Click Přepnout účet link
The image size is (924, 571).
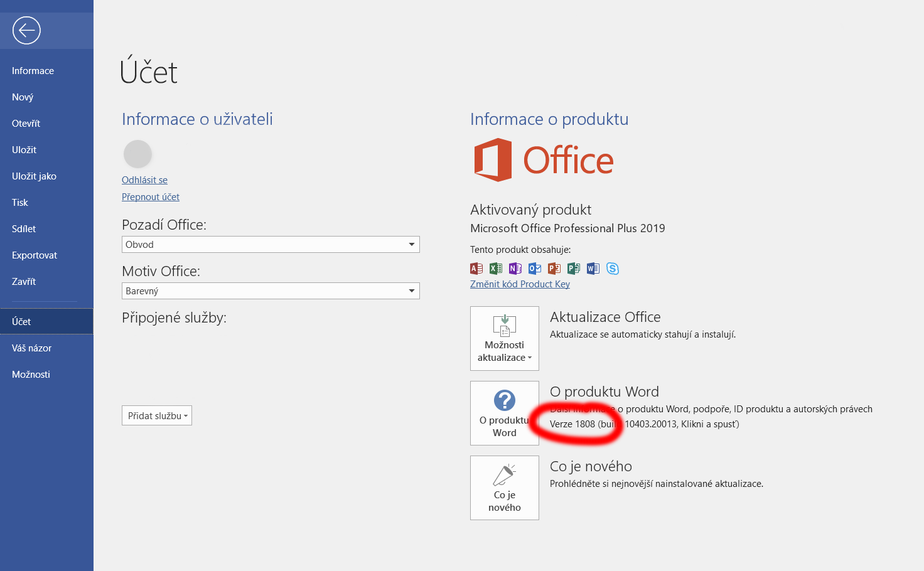pyautogui.click(x=151, y=197)
